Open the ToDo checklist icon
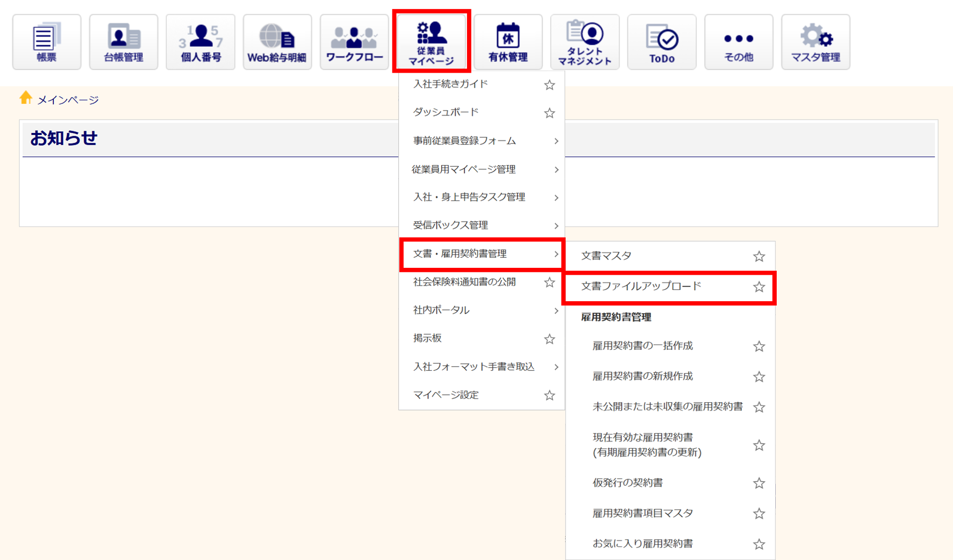This screenshot has width=953, height=560. (662, 42)
